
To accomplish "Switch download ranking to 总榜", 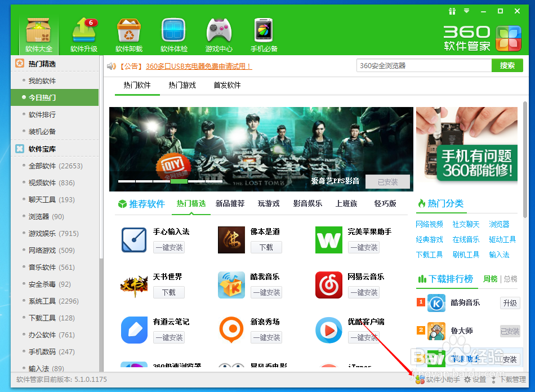I will coord(510,279).
